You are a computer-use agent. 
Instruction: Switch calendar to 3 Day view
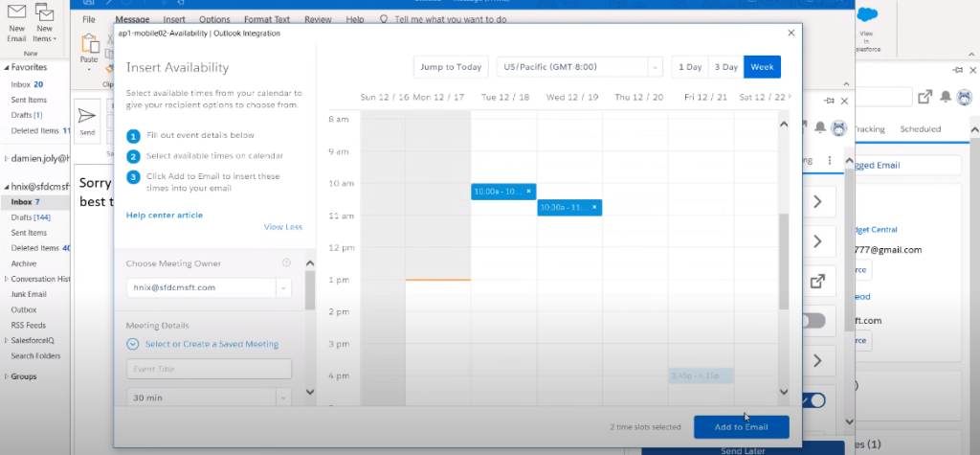[x=725, y=67]
